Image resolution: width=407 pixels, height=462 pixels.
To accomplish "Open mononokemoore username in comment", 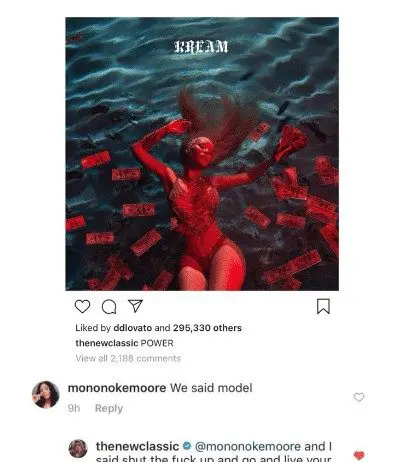I will [117, 388].
